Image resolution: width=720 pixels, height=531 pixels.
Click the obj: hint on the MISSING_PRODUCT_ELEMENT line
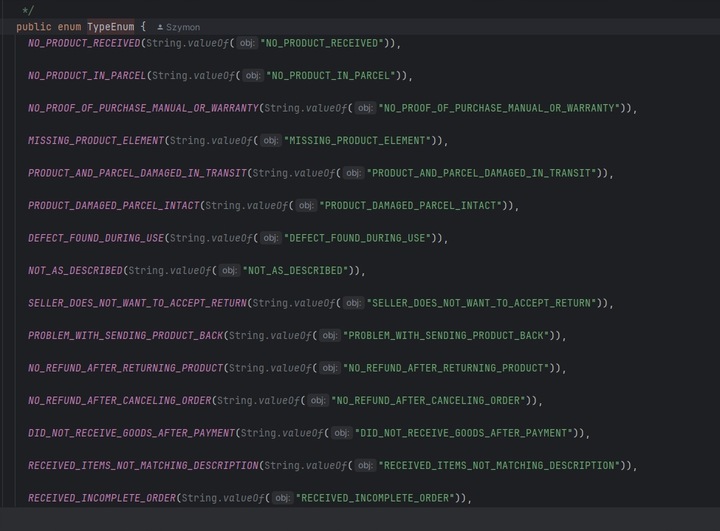[270, 141]
